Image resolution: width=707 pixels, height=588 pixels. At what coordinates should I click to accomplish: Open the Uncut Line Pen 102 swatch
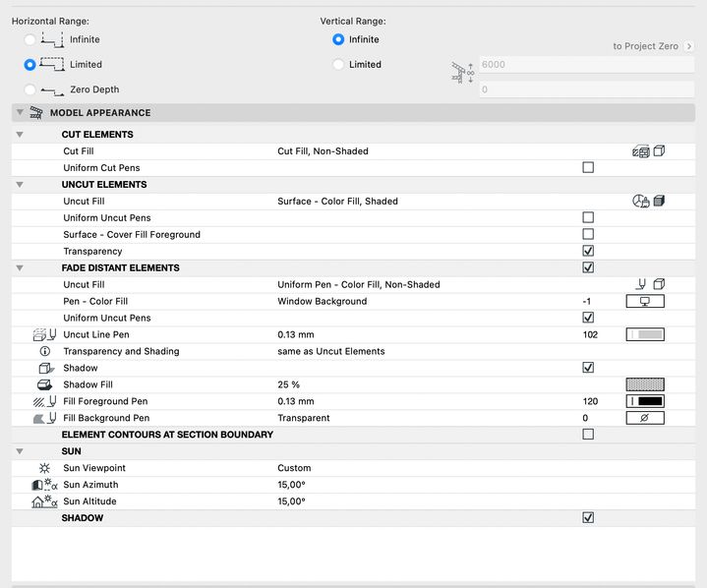tap(645, 334)
